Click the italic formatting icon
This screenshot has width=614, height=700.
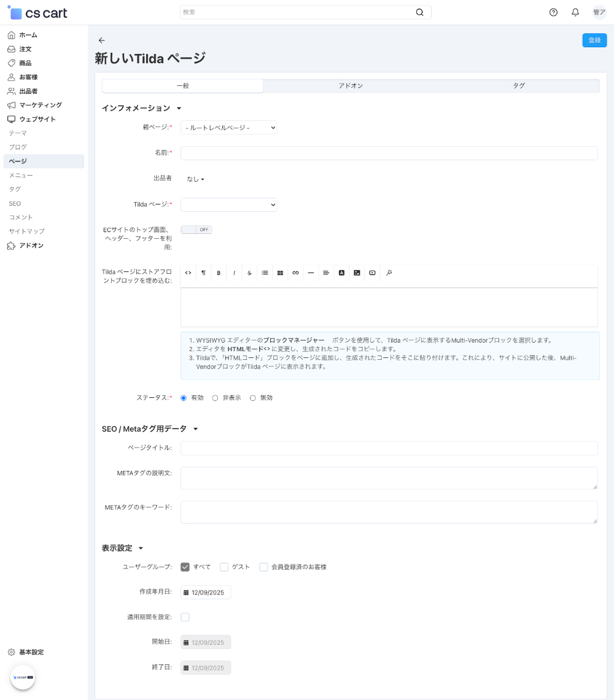(234, 273)
